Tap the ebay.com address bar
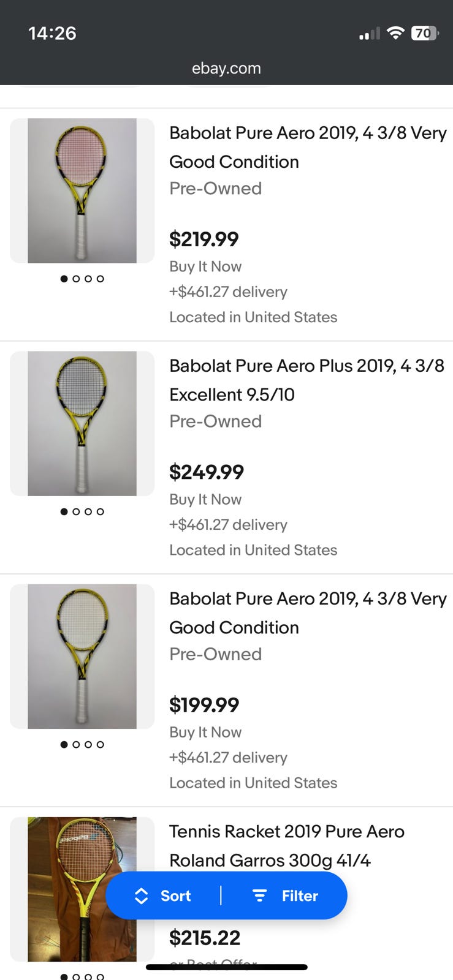The image size is (453, 980). (x=226, y=68)
